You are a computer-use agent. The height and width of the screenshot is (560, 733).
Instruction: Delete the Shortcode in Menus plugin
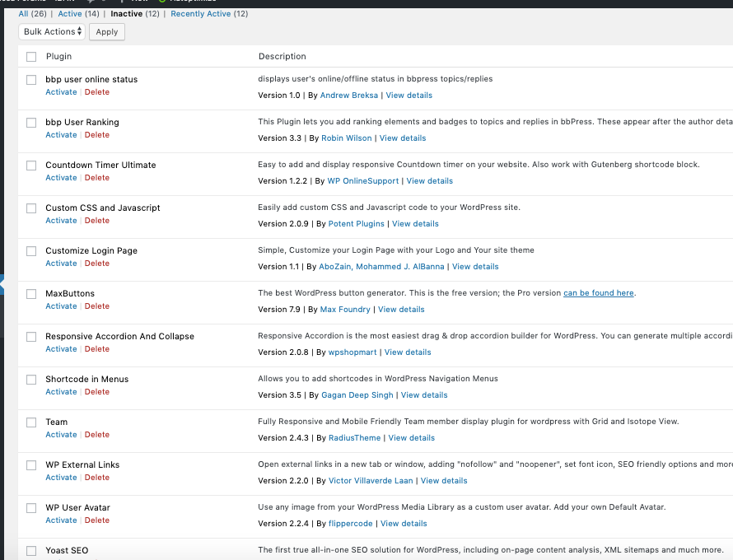(96, 392)
